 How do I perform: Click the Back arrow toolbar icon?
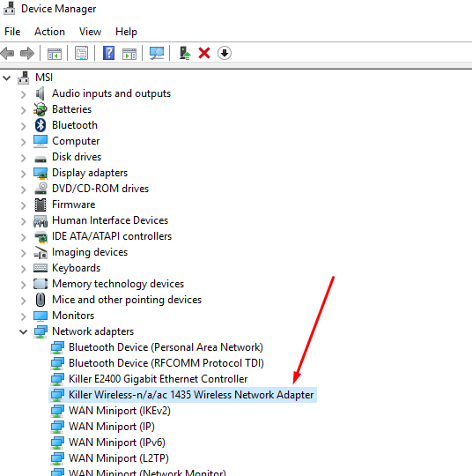(8, 54)
